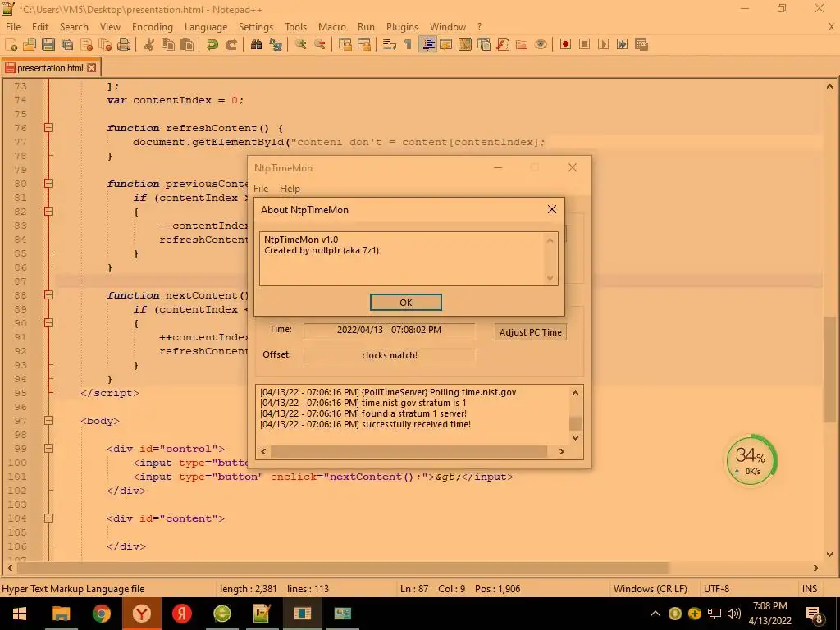The height and width of the screenshot is (630, 840).
Task: Save all files using the Save All icon
Action: [x=67, y=44]
